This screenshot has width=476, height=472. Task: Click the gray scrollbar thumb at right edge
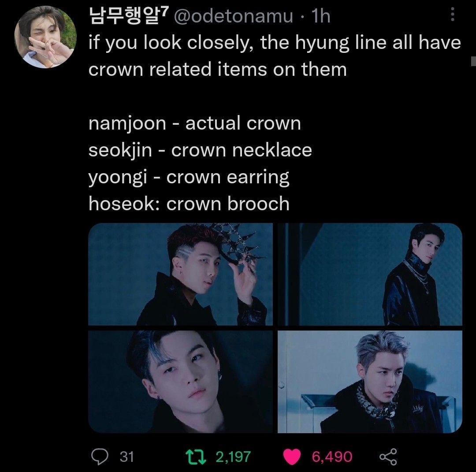[x=473, y=61]
